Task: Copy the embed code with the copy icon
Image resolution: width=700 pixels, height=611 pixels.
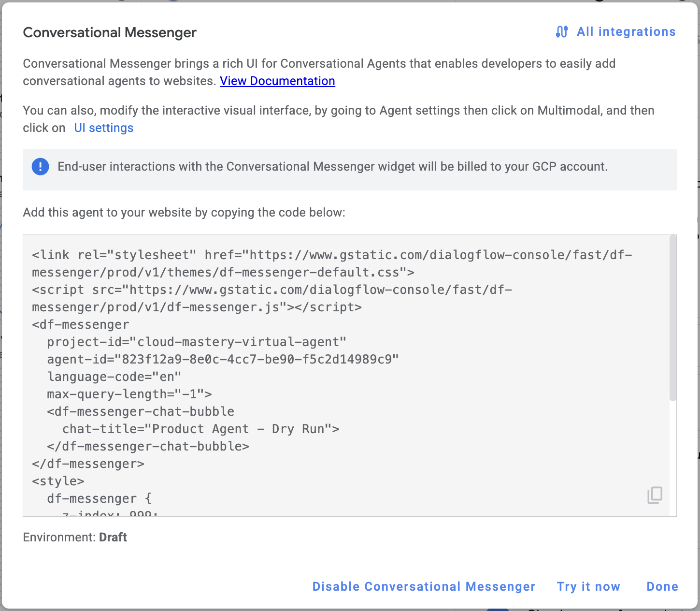Action: click(655, 495)
